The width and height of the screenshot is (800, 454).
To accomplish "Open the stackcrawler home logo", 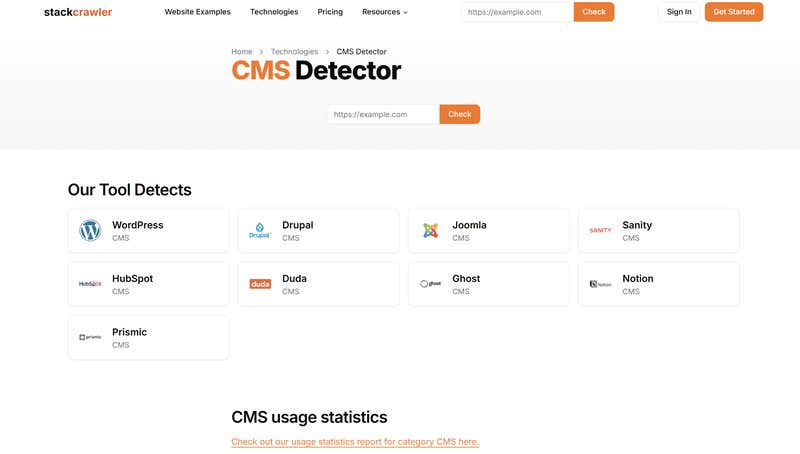I will [x=78, y=12].
